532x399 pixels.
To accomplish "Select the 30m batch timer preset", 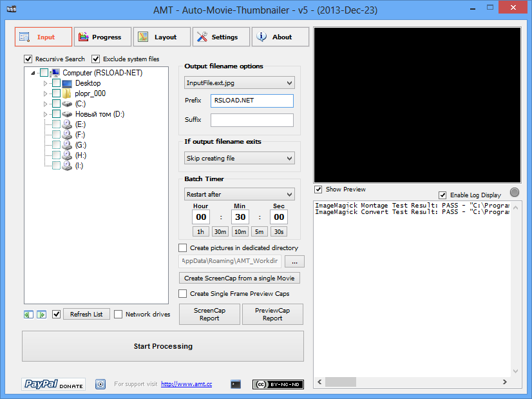I will pyautogui.click(x=219, y=231).
